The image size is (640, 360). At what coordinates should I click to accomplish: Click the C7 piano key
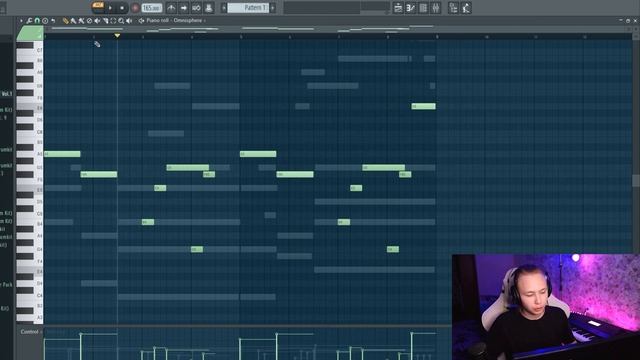(30, 50)
